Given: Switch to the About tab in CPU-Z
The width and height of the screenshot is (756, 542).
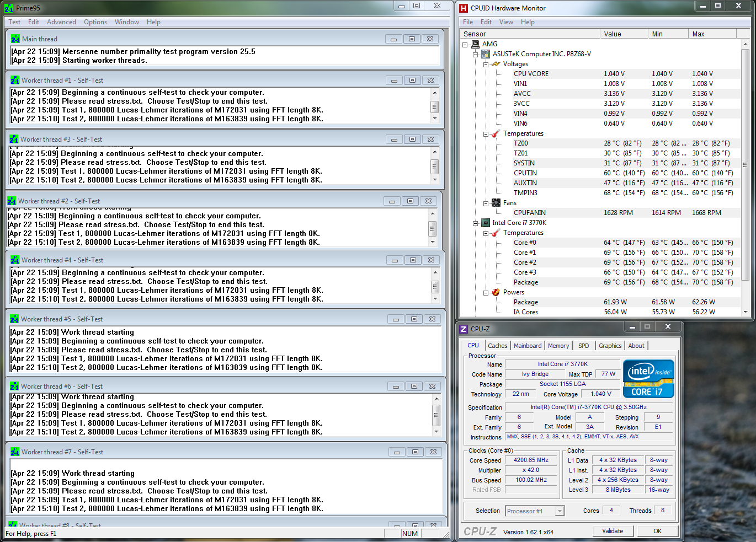Looking at the screenshot, I should [636, 346].
